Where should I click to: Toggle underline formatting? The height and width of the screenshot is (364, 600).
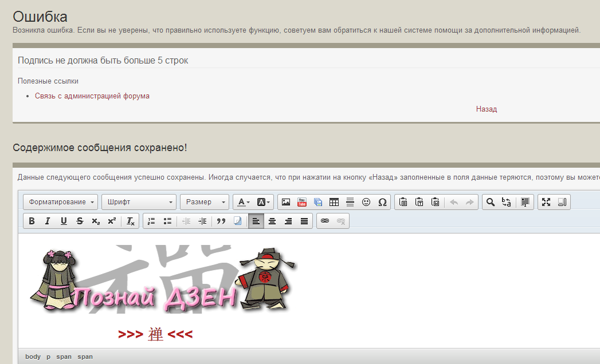pos(64,221)
